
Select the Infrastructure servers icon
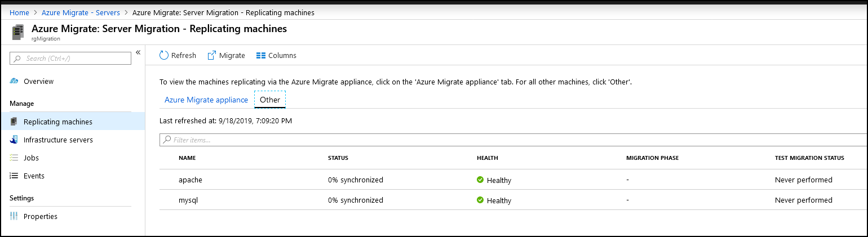tap(14, 140)
